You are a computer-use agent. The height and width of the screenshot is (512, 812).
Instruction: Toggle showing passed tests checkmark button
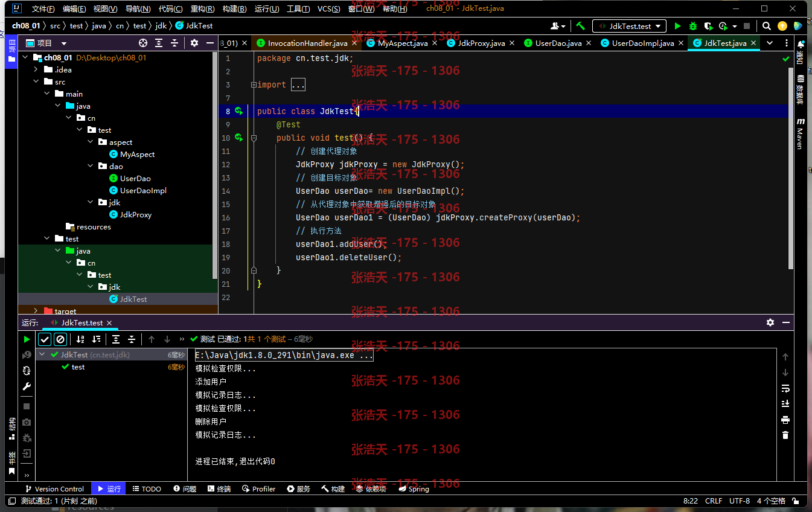(45, 339)
